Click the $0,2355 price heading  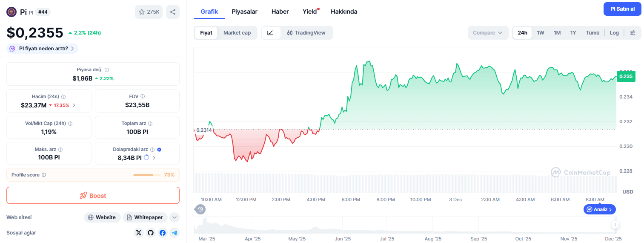(x=35, y=32)
